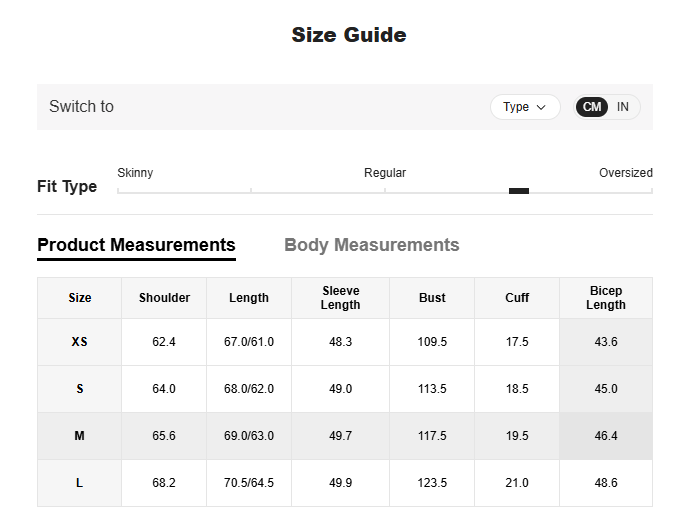Viewport: 678px width, 507px height.
Task: Select the S size row header
Action: coord(80,389)
